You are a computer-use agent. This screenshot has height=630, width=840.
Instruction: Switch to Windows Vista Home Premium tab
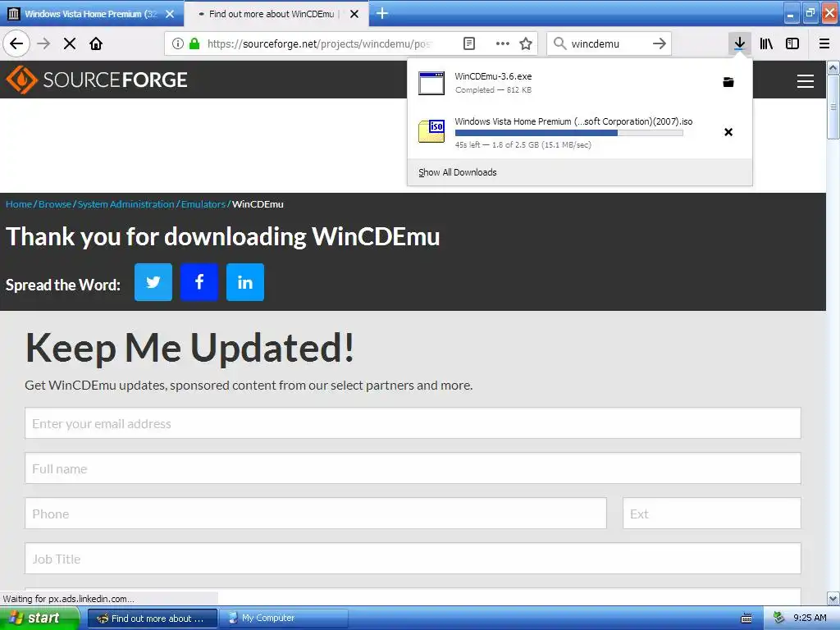coord(91,14)
